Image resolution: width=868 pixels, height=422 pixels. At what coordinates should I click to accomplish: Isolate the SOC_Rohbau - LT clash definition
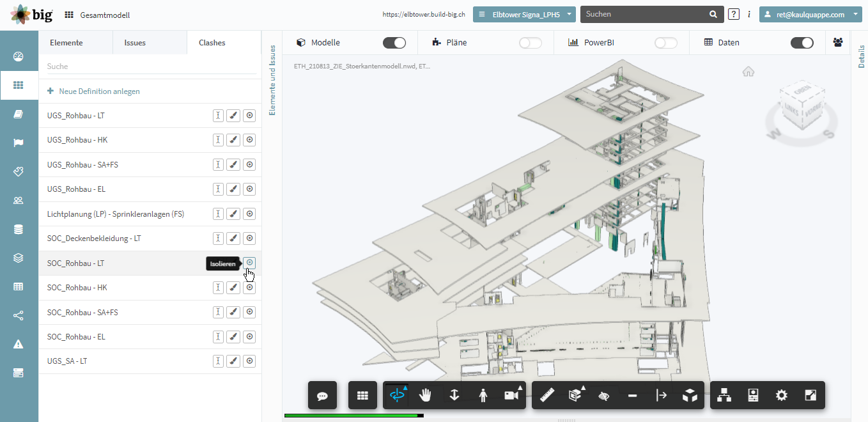click(x=250, y=263)
